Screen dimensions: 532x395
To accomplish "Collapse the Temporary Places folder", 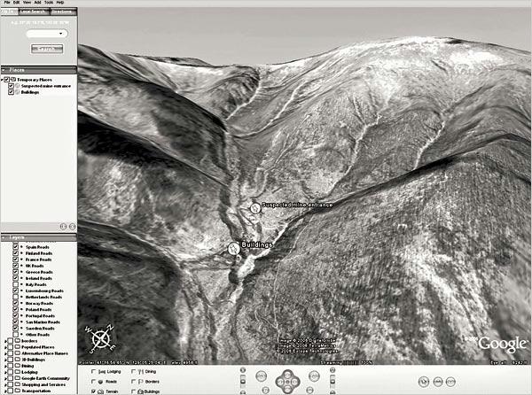I will pyautogui.click(x=4, y=79).
